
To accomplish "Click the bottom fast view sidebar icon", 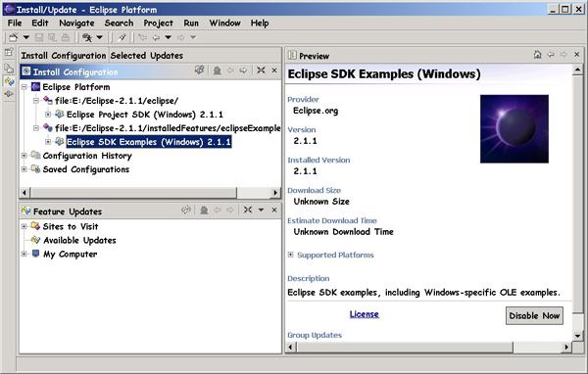I will click(9, 94).
